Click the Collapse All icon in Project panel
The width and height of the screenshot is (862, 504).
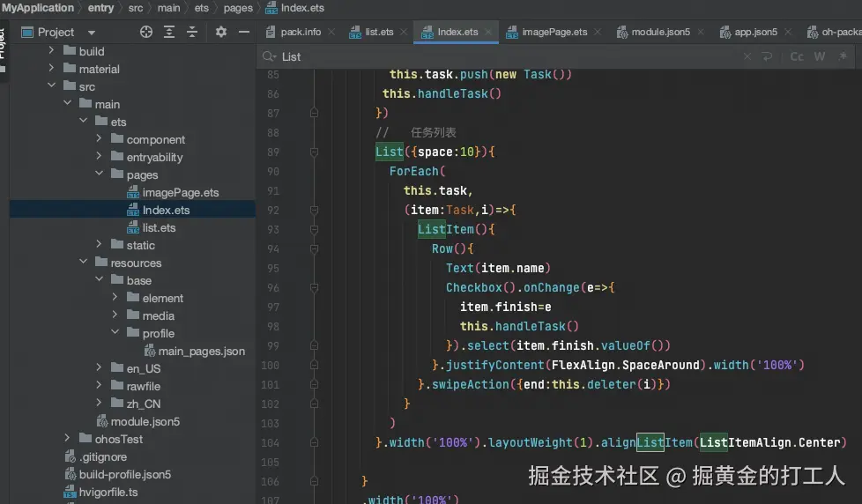(192, 32)
